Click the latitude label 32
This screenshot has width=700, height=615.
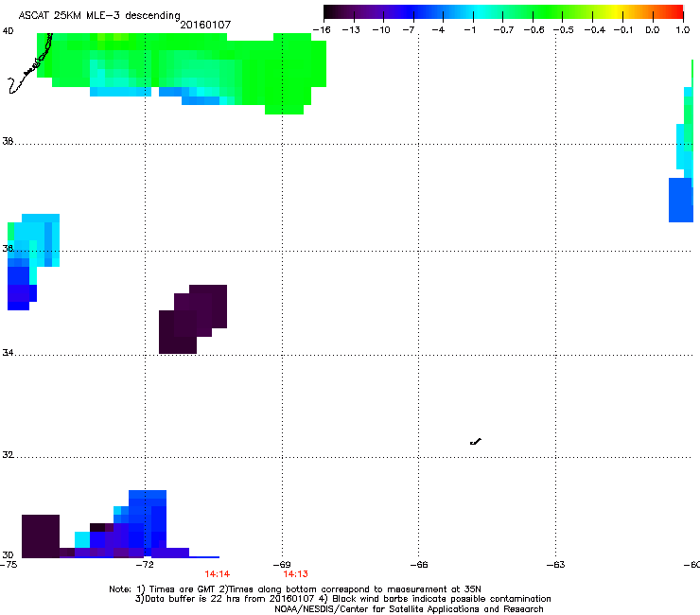click(x=8, y=455)
